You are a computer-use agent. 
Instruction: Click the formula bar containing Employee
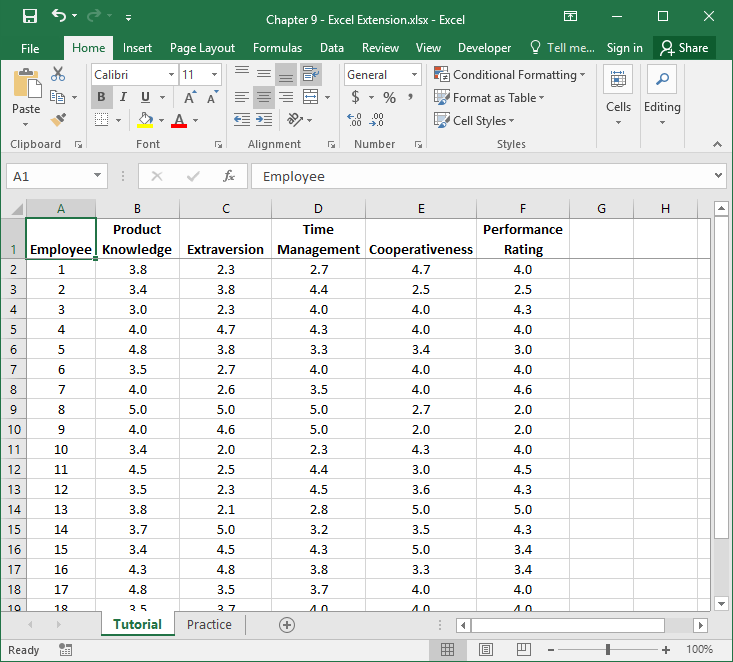pyautogui.click(x=480, y=176)
